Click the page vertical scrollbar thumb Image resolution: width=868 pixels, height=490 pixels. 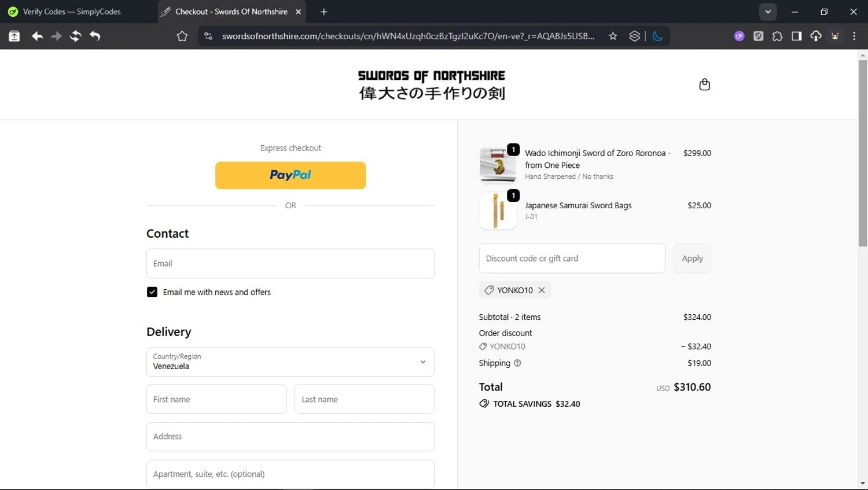tap(863, 153)
